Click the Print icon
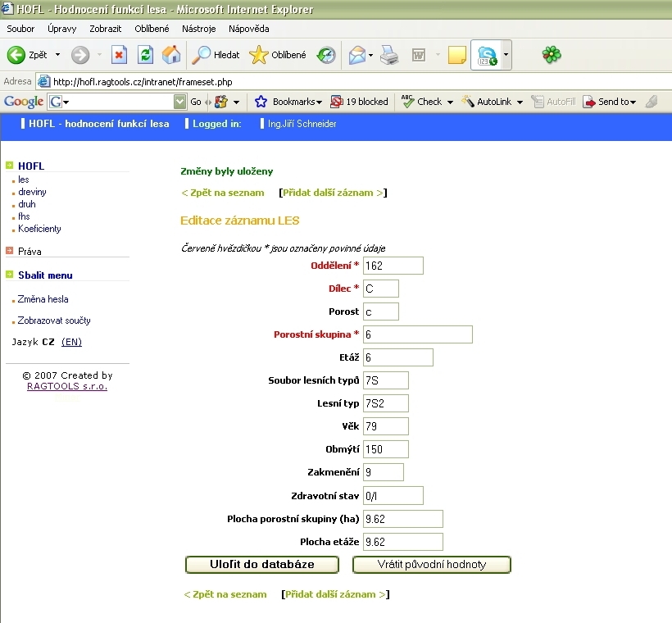 tap(389, 55)
